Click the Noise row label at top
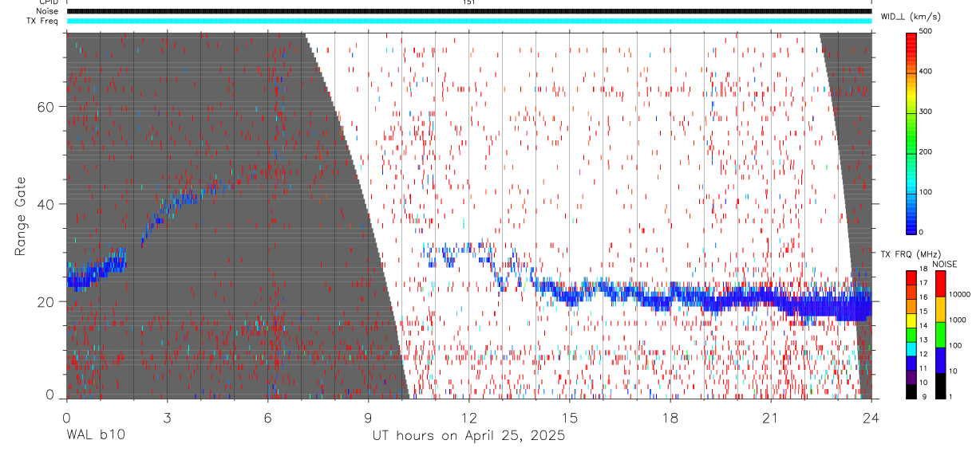This screenshot has height=452, width=980. [x=48, y=11]
